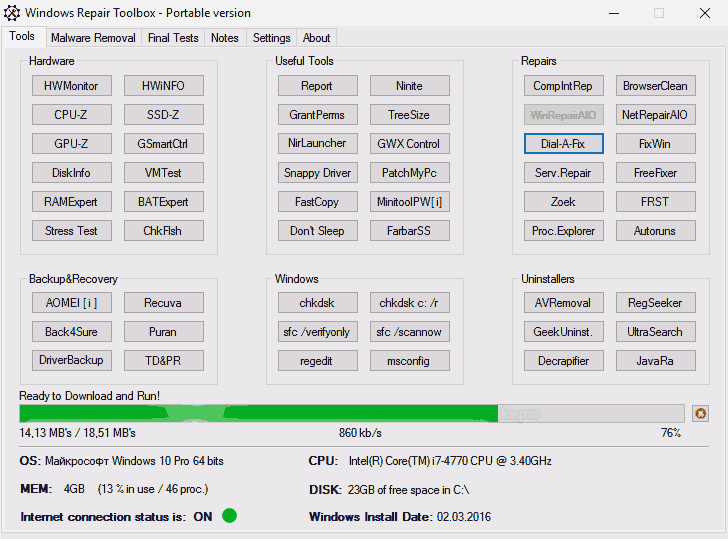Start Snappy Driver tool
The image size is (728, 539).
pos(317,173)
